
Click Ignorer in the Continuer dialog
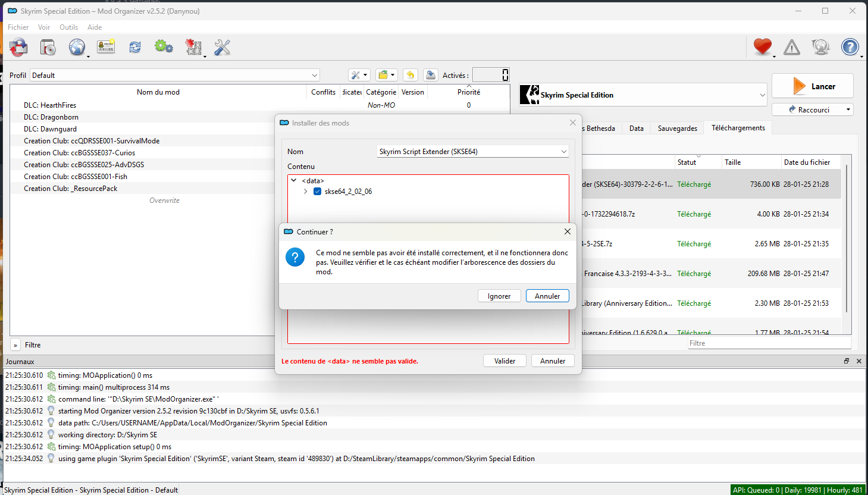pos(499,296)
